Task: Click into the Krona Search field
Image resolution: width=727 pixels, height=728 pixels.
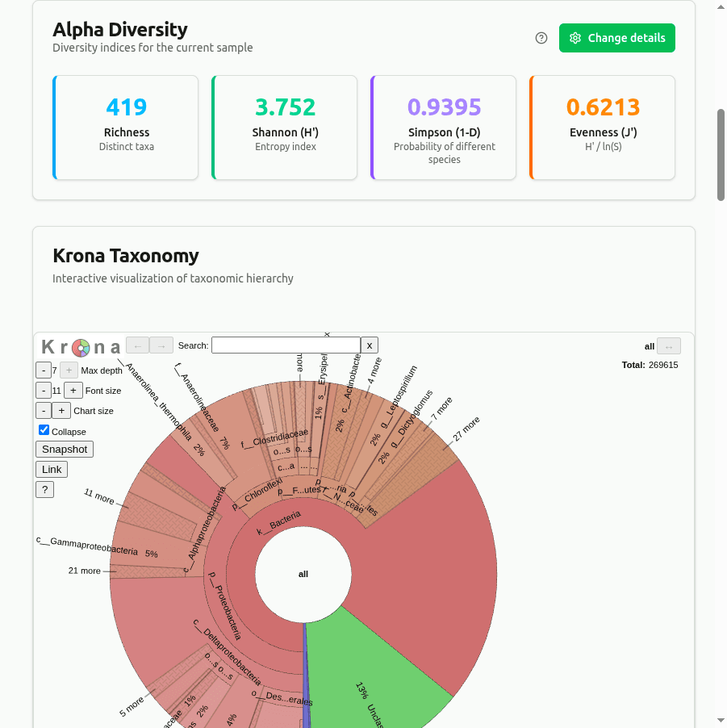Action: (286, 345)
